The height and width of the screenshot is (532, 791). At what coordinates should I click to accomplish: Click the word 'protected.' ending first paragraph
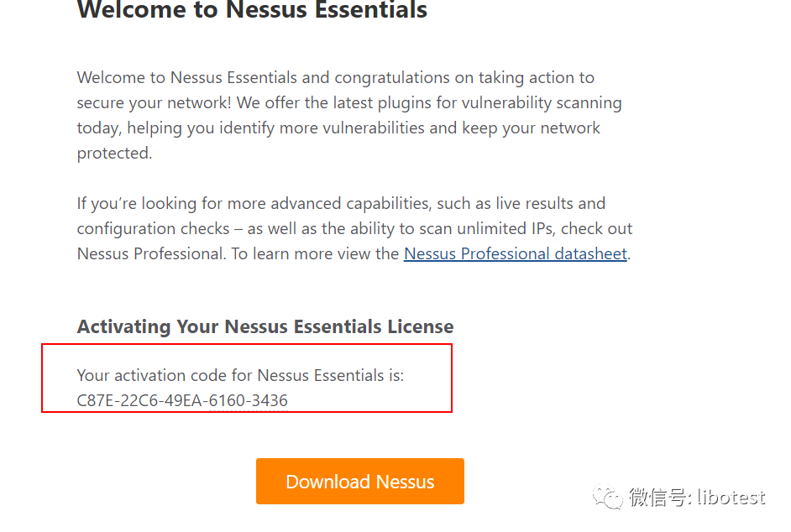coord(114,153)
